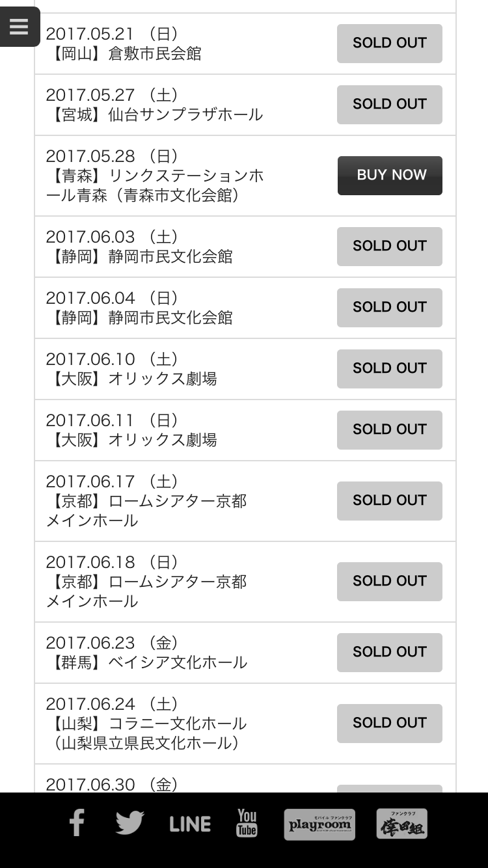Image resolution: width=488 pixels, height=868 pixels.
Task: Open the fan club logo at the far right of the footer
Action: (402, 824)
